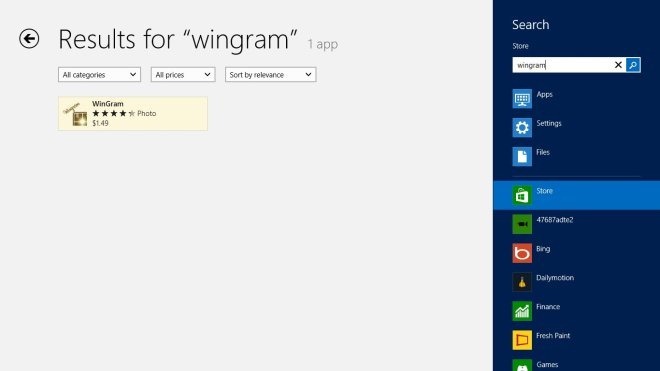Click the Store label in list
This screenshot has width=660, height=371.
coord(544,191)
